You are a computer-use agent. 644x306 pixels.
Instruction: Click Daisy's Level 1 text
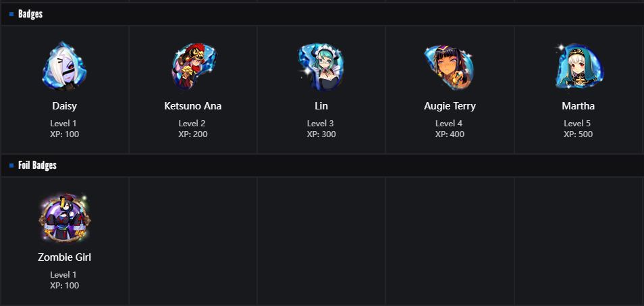click(x=64, y=124)
